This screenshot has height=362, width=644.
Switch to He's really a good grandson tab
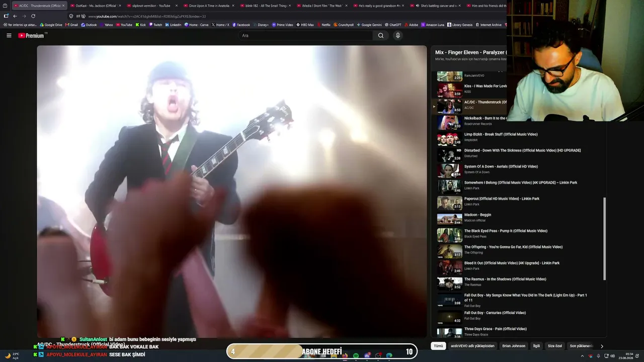[x=378, y=6]
